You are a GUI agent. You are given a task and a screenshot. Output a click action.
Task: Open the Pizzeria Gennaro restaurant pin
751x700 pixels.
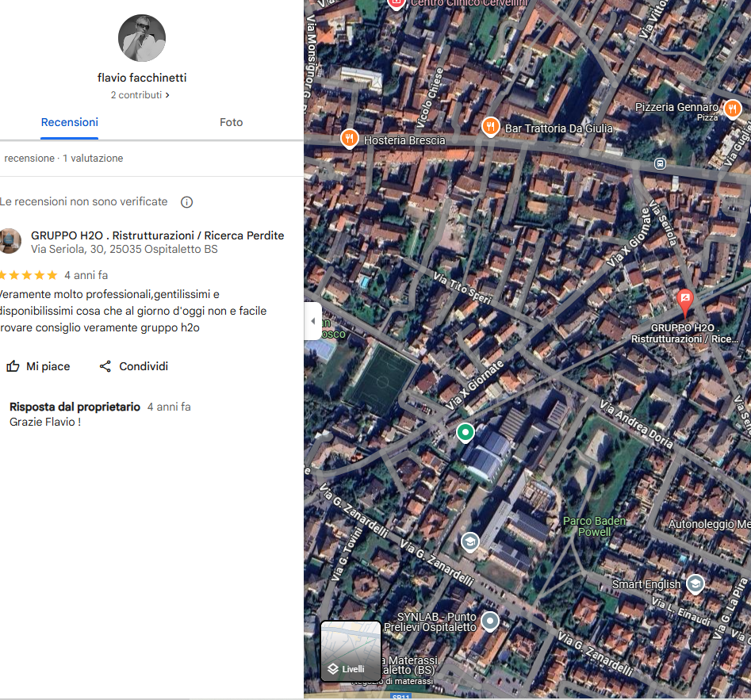coord(732,109)
